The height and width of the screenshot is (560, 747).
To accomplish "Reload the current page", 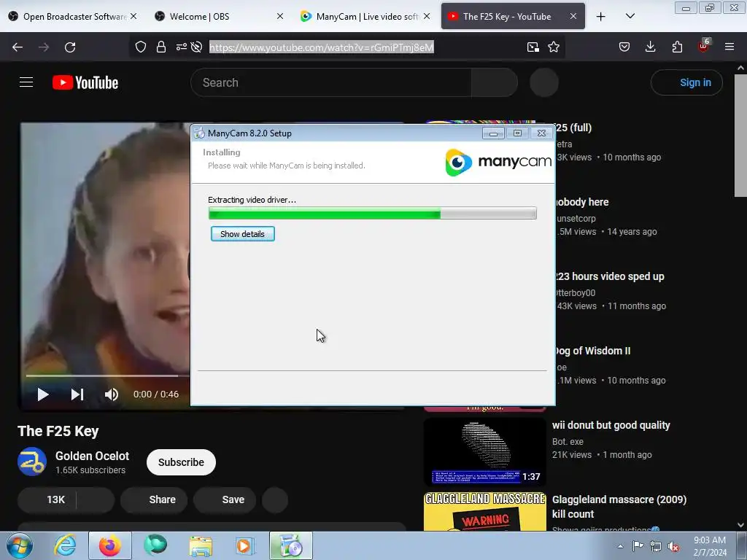I will 70,47.
